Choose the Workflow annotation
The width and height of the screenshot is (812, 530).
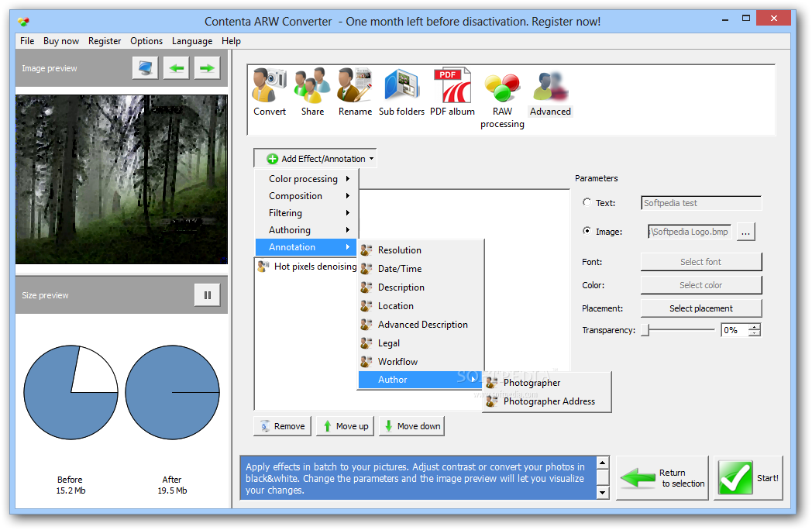pyautogui.click(x=421, y=362)
